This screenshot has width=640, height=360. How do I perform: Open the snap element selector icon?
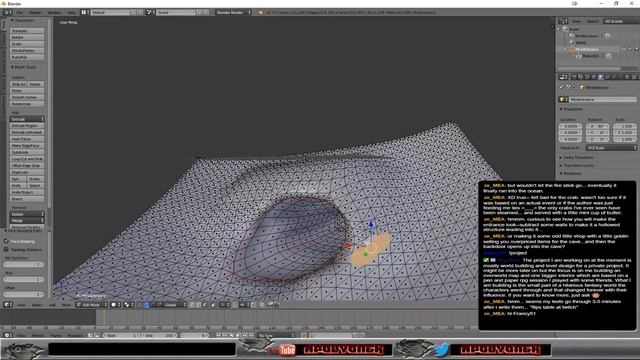(x=244, y=304)
